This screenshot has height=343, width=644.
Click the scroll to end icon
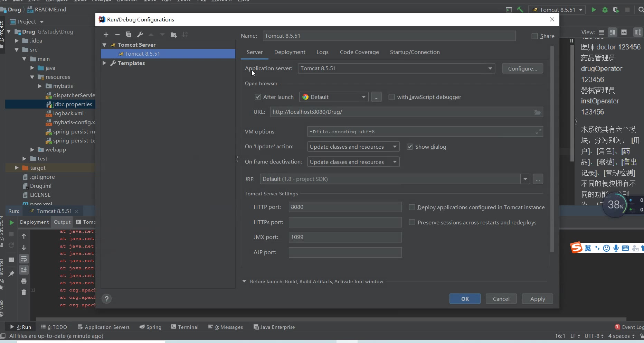[24, 270]
